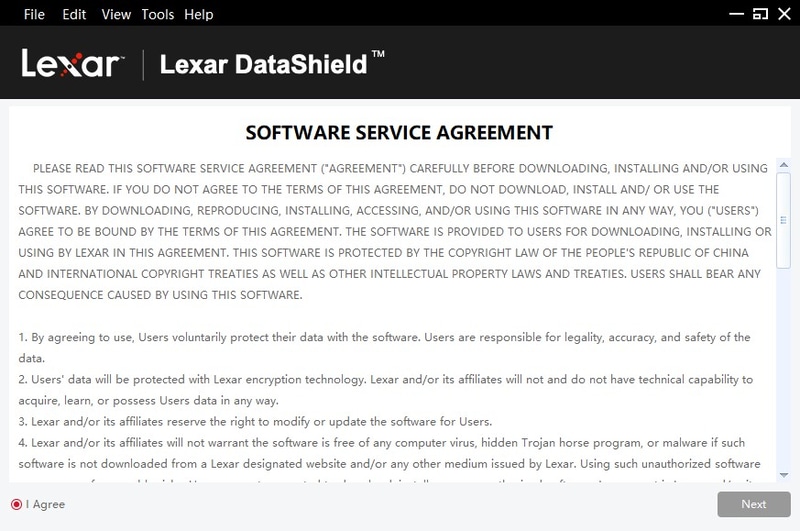
Task: Close the Lexar DataShield window
Action: coord(782,14)
